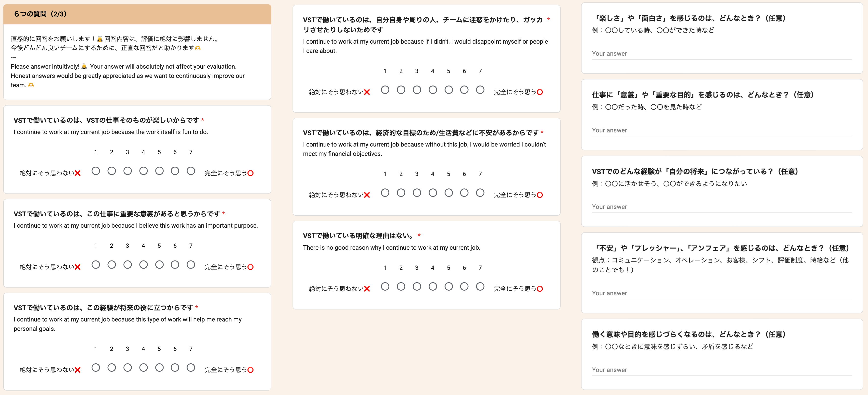Click red circle icon in 'work itself is fun' question

point(250,173)
